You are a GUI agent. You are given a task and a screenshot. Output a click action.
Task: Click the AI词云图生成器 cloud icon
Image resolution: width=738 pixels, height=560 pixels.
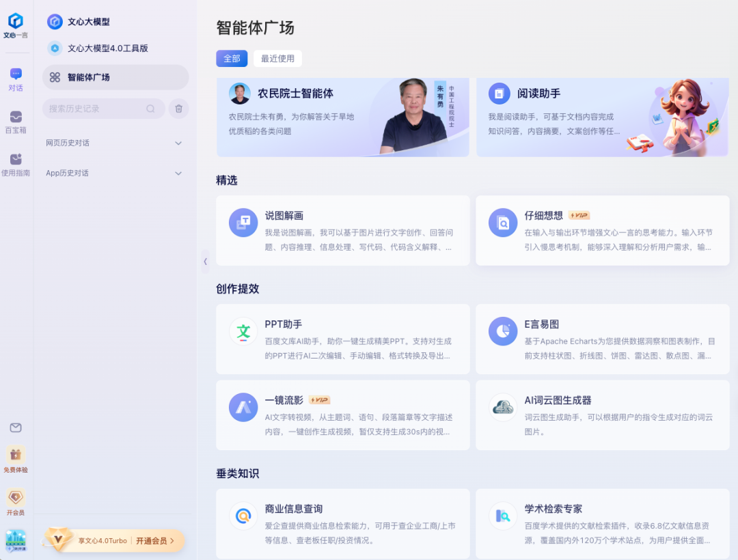(503, 407)
